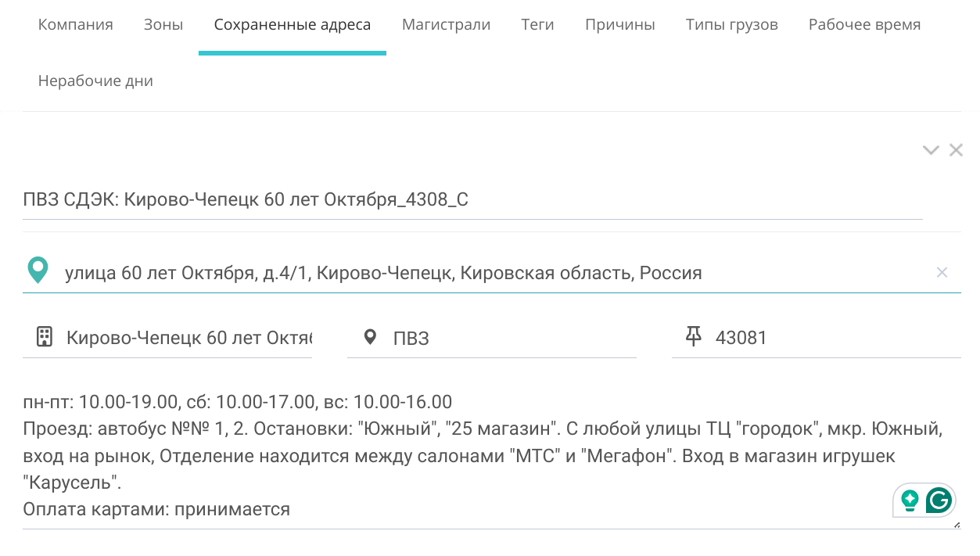Close the saved address card
The image size is (980, 556).
956,150
